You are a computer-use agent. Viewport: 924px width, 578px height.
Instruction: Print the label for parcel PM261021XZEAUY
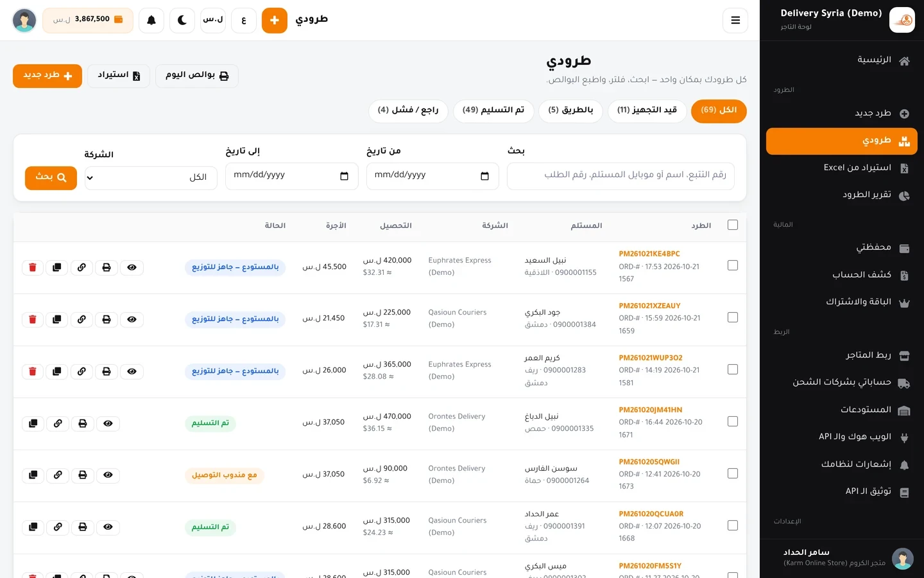tap(107, 319)
